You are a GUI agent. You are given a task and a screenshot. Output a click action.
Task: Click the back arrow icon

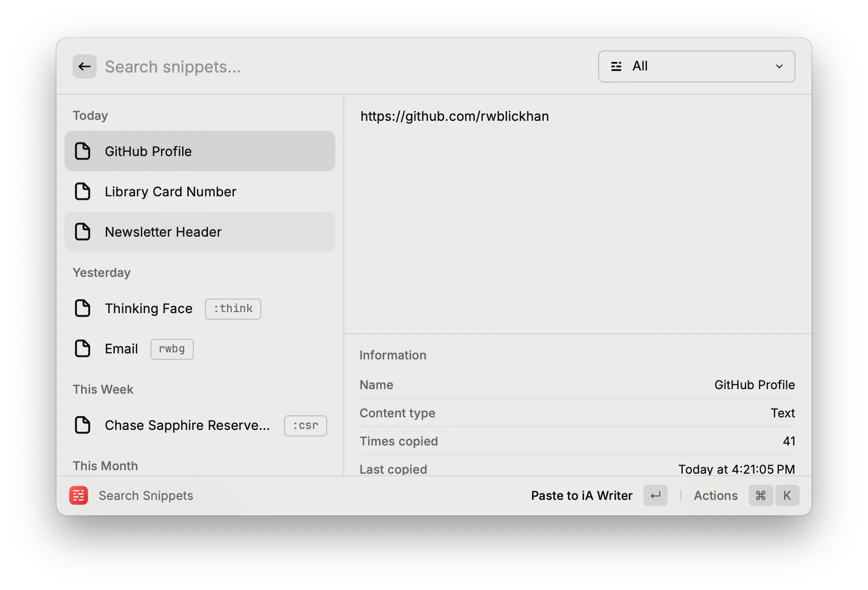click(84, 66)
